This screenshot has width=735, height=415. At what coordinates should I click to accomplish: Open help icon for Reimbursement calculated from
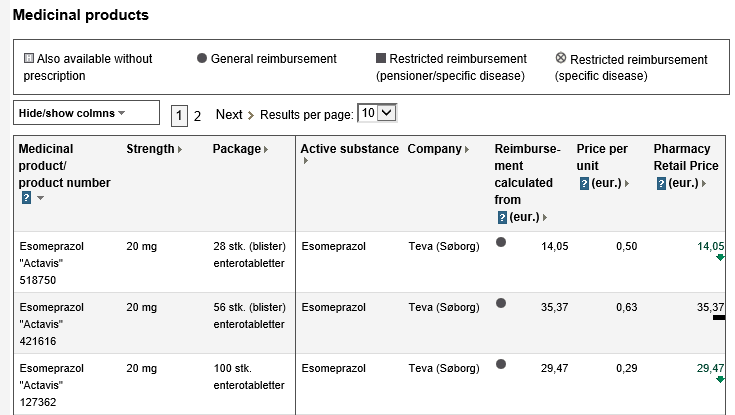pos(502,217)
